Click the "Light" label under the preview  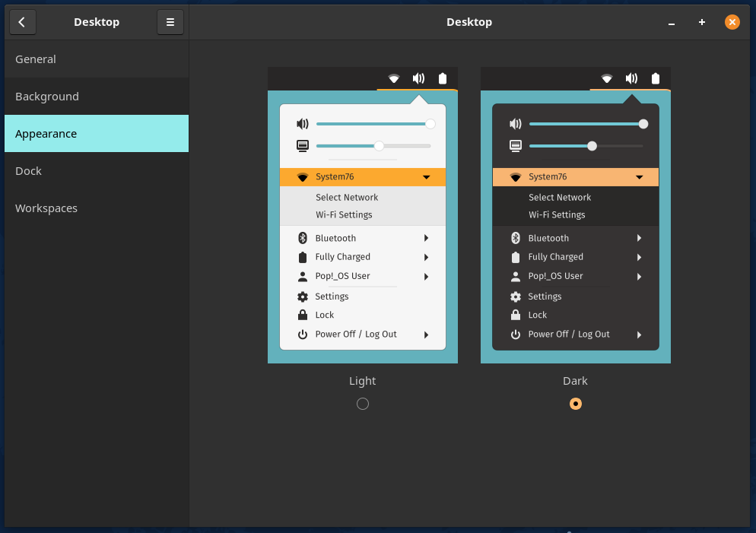click(363, 381)
